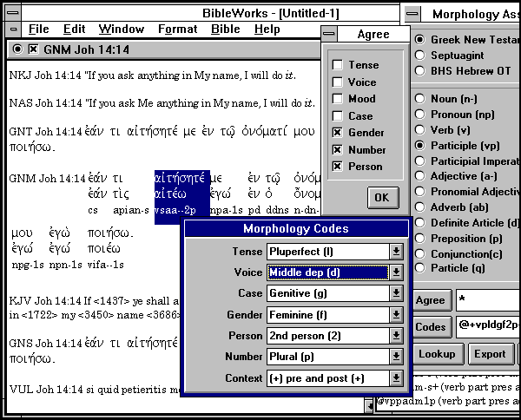Click the radio indicator icon in GNM header
Viewport: 521px width, 420px height.
tap(17, 49)
